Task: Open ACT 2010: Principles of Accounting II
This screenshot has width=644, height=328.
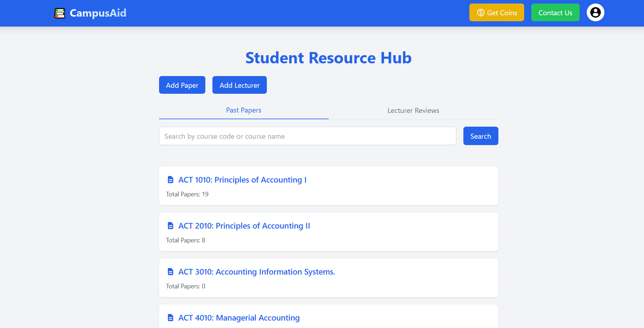Action: tap(244, 226)
